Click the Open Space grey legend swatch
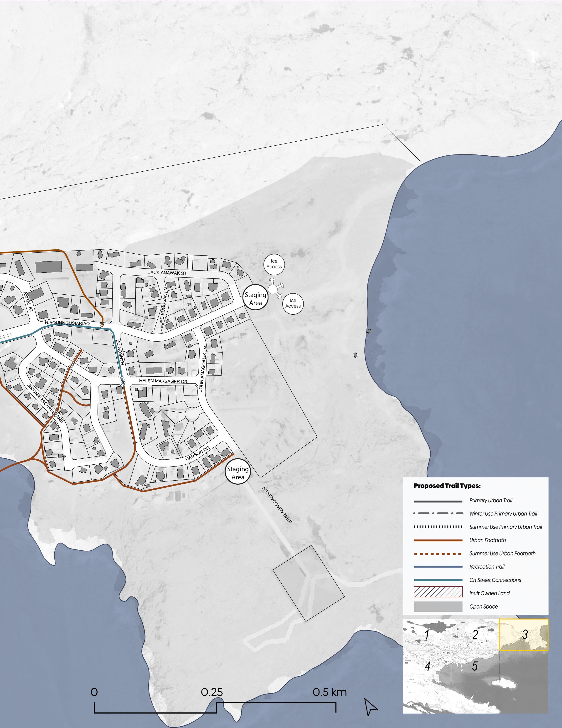Viewport: 562px width, 728px height. tap(438, 606)
